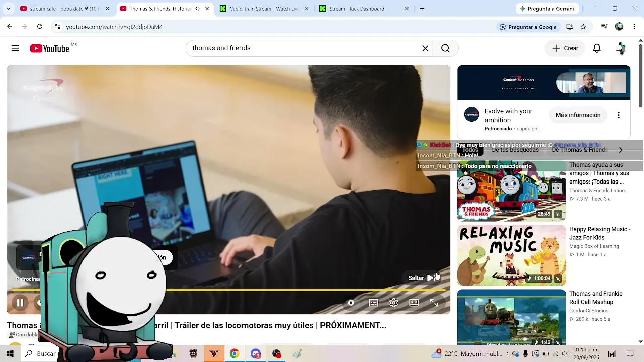Screen dimensions: 644x362
Task: Toggle subtitles in the video player
Action: pyautogui.click(x=373, y=303)
